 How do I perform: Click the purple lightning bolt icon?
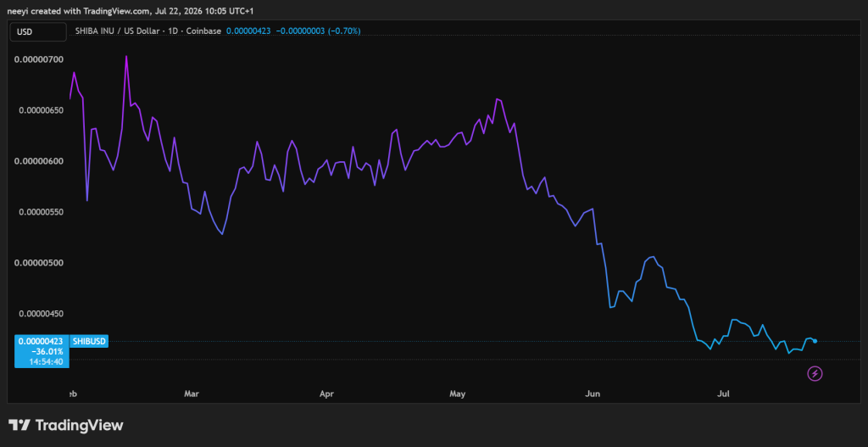click(815, 374)
